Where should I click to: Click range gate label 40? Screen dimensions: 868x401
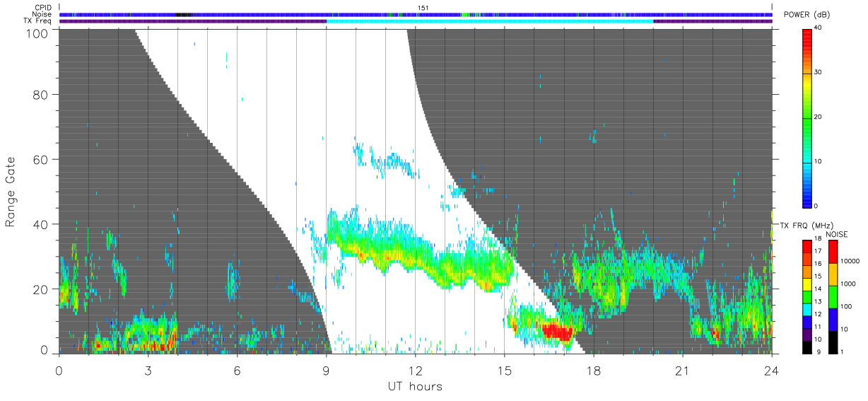41,224
